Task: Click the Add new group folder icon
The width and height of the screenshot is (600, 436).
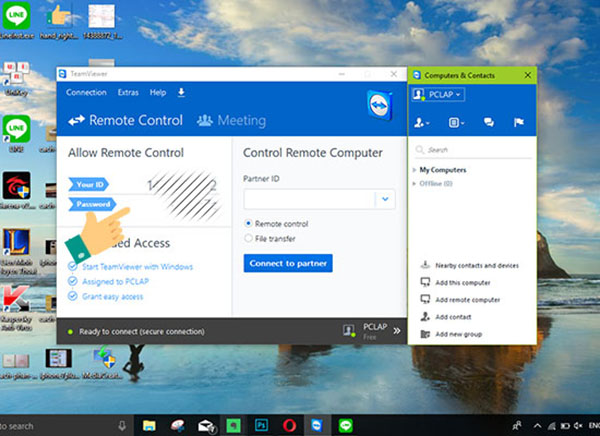Action: click(x=425, y=334)
